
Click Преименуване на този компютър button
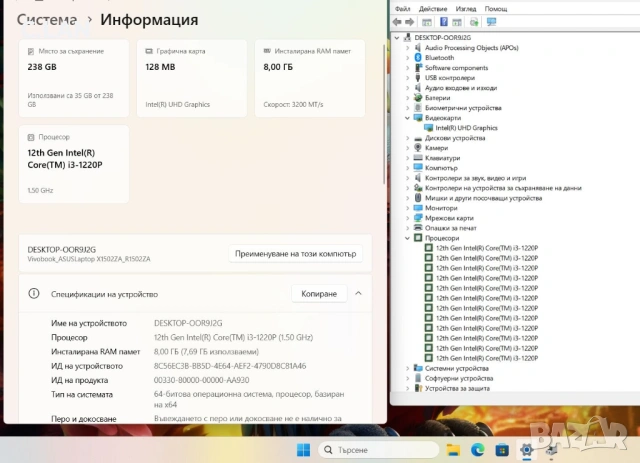coord(295,253)
